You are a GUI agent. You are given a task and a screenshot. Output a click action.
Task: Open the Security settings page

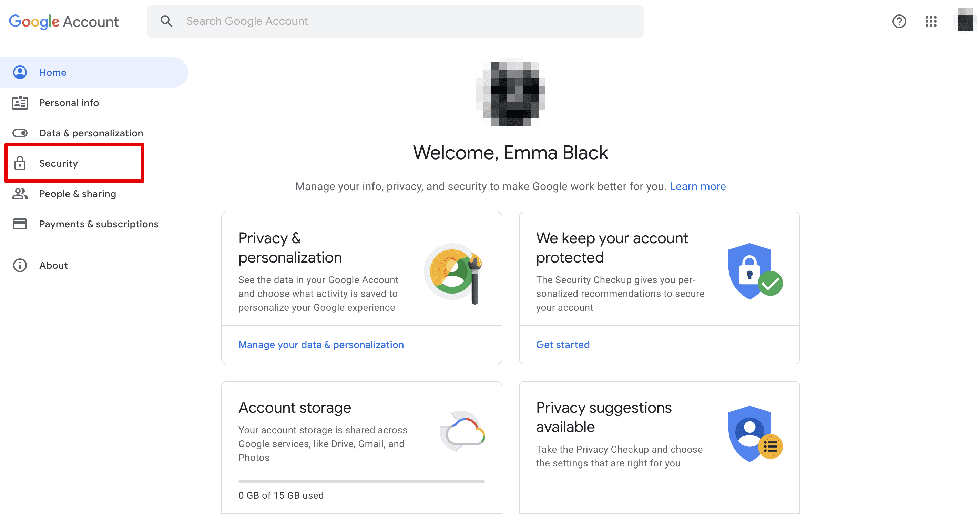point(58,163)
